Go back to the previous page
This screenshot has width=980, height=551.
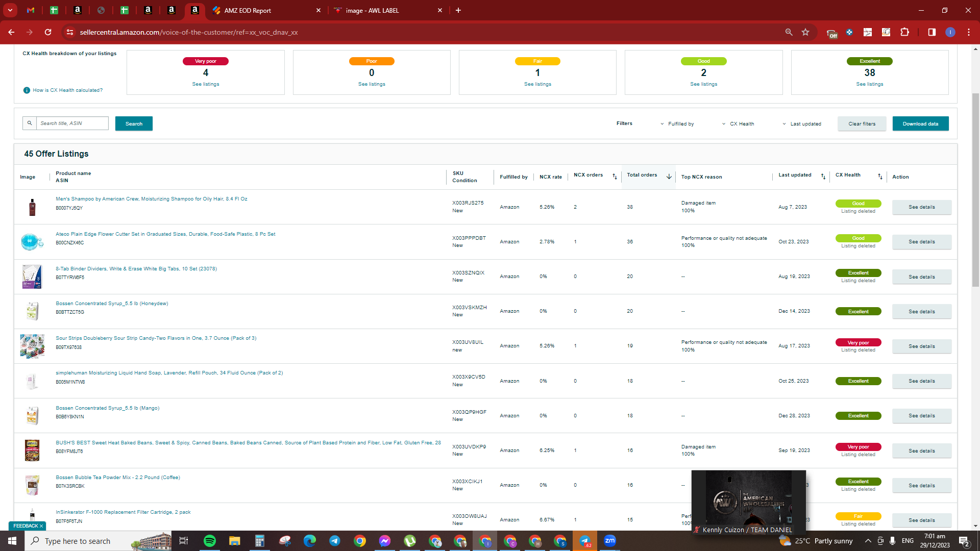(11, 32)
